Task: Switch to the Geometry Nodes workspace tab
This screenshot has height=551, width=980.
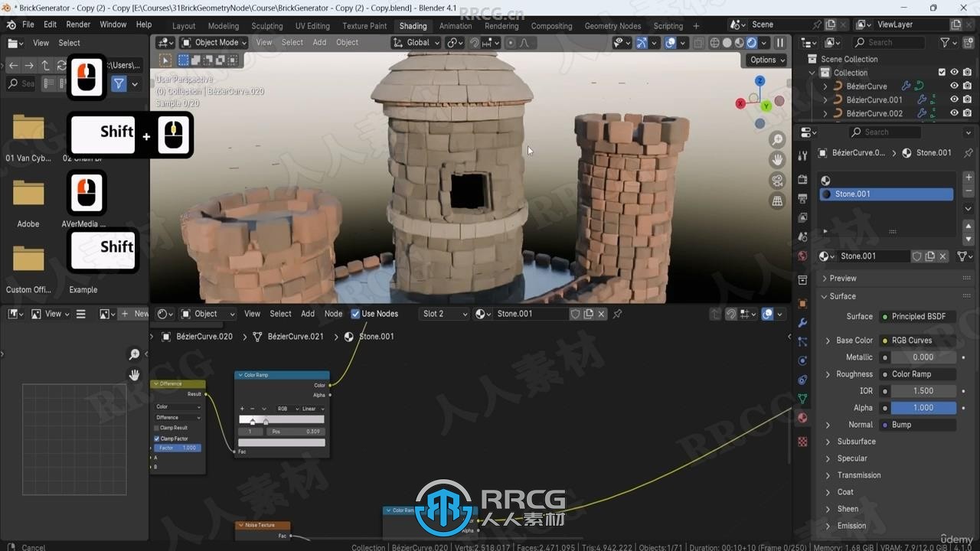Action: click(612, 26)
